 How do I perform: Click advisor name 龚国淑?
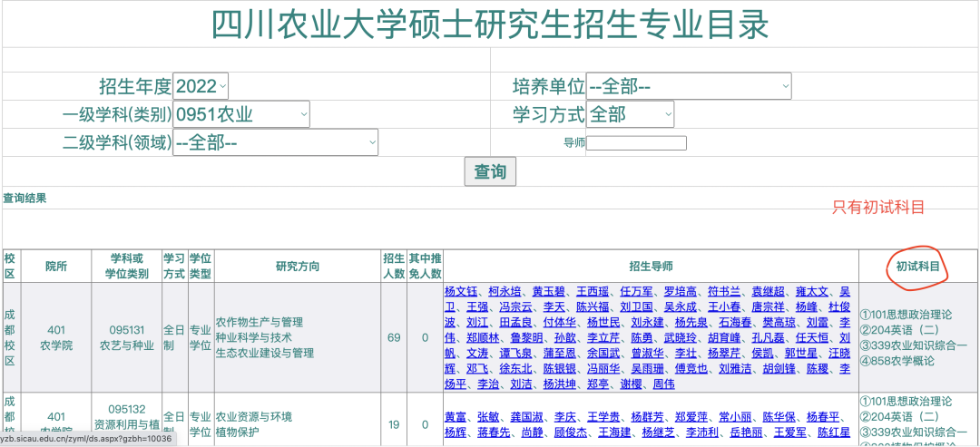click(526, 418)
